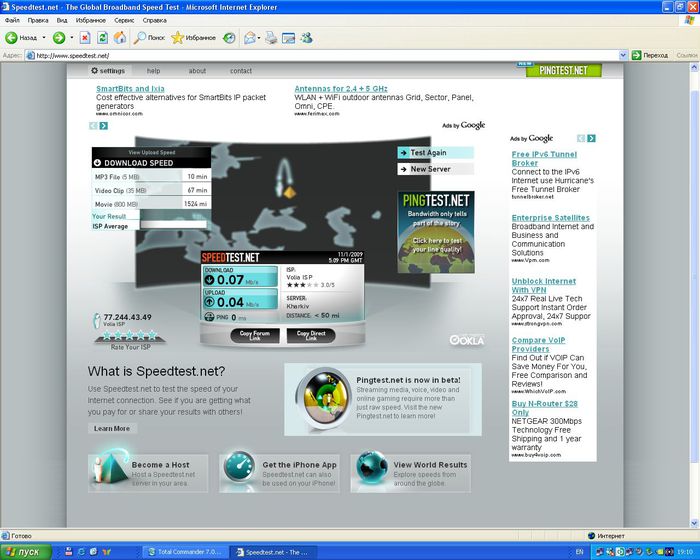Viewport: 700px width, 560px height.
Task: Open the Файл menu
Action: coord(12,20)
